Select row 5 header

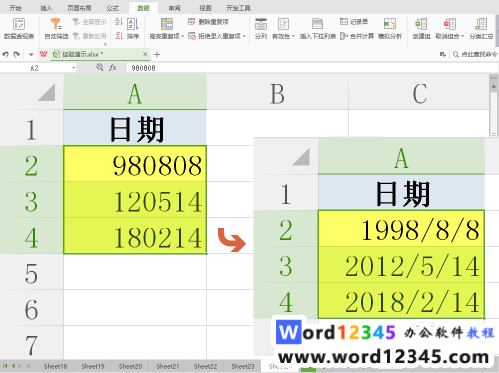pyautogui.click(x=31, y=273)
